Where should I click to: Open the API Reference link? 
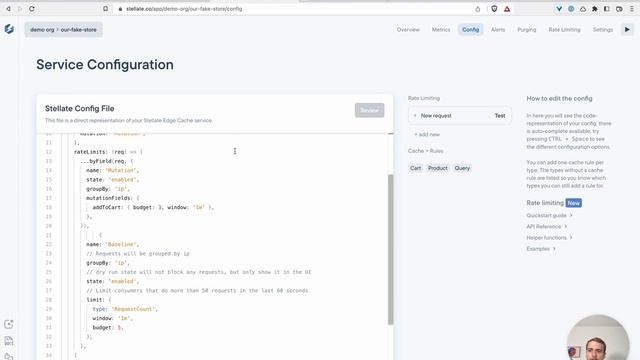pyautogui.click(x=547, y=226)
